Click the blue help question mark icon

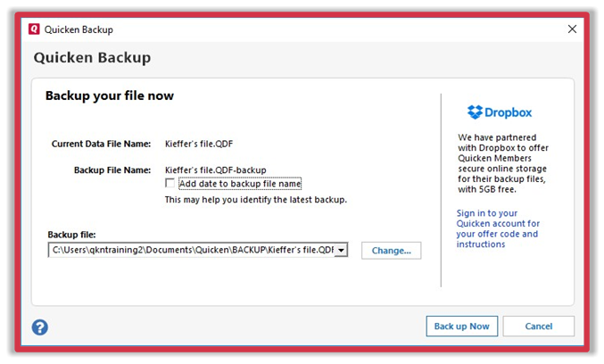(x=40, y=327)
